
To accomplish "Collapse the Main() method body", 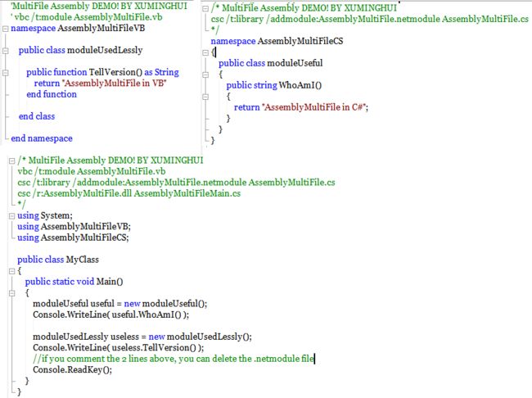I will [12, 293].
